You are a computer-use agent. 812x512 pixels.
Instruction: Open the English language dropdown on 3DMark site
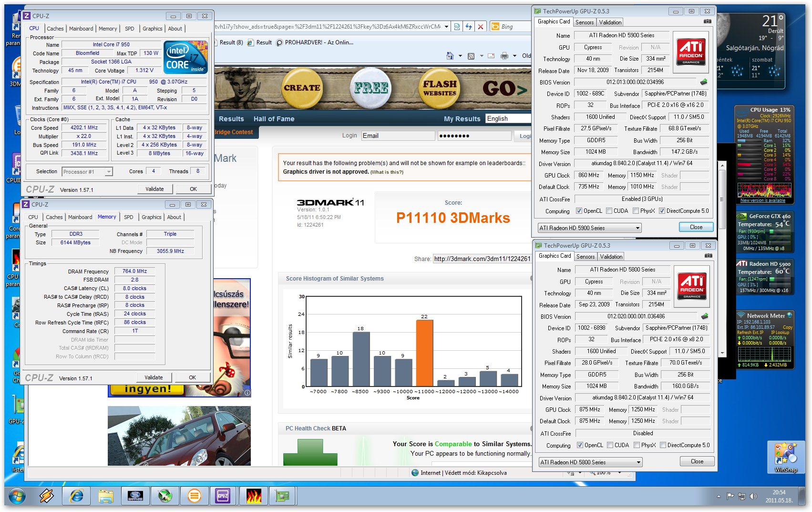point(508,119)
